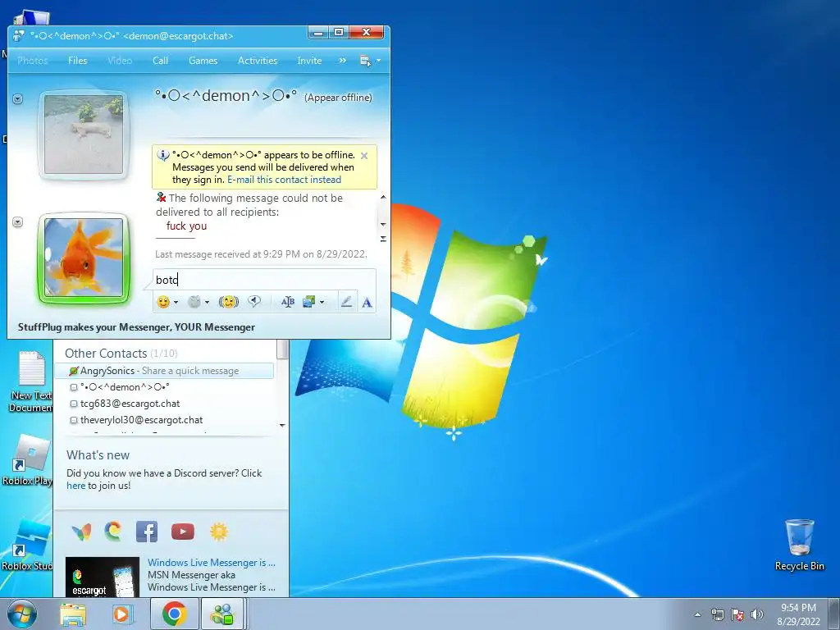The width and height of the screenshot is (840, 630).
Task: Click the contact list scrollbar thumb
Action: click(282, 350)
